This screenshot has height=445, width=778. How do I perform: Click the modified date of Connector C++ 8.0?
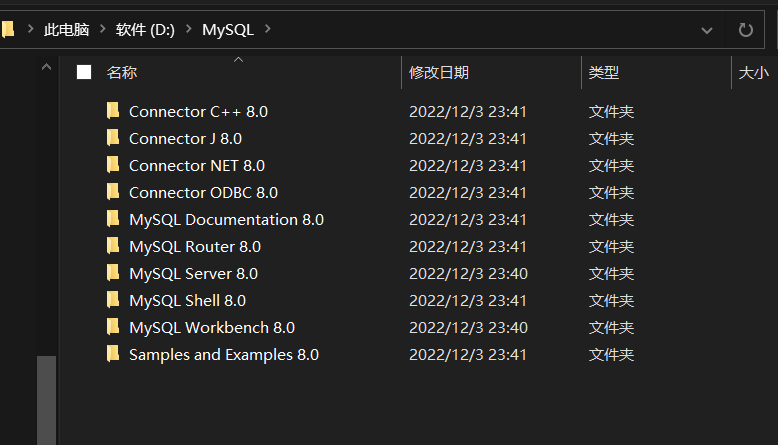(x=467, y=112)
